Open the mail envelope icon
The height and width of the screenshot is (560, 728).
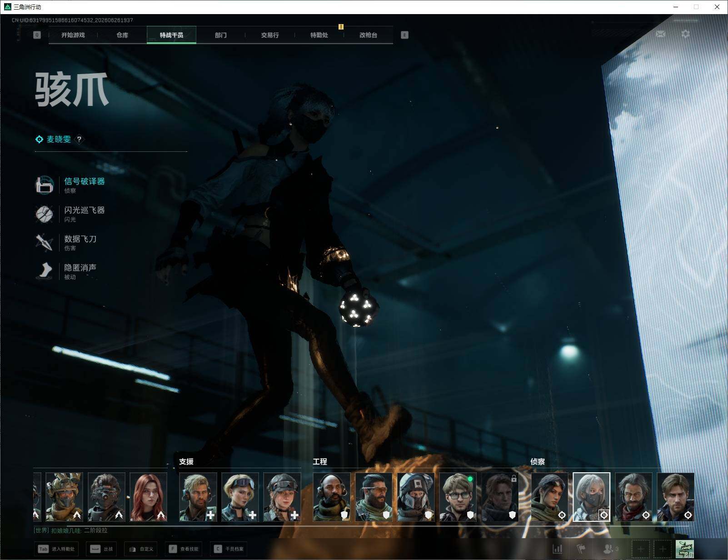[x=661, y=34]
